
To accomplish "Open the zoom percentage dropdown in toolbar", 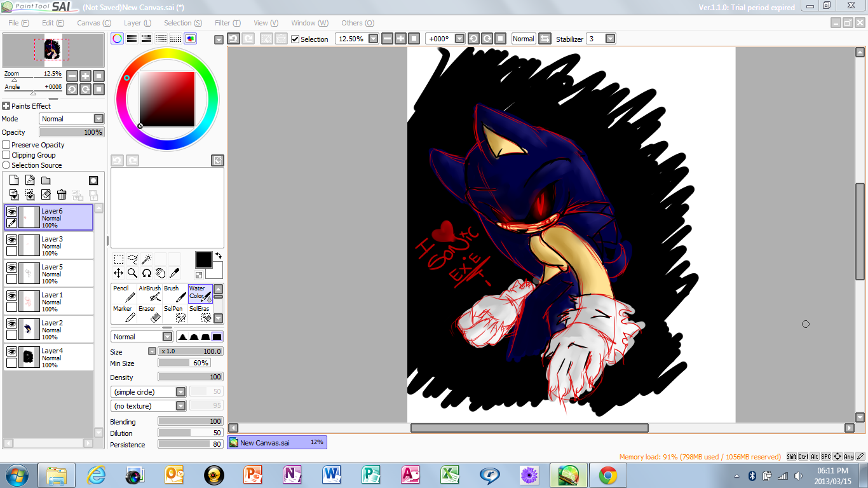I will click(x=374, y=39).
